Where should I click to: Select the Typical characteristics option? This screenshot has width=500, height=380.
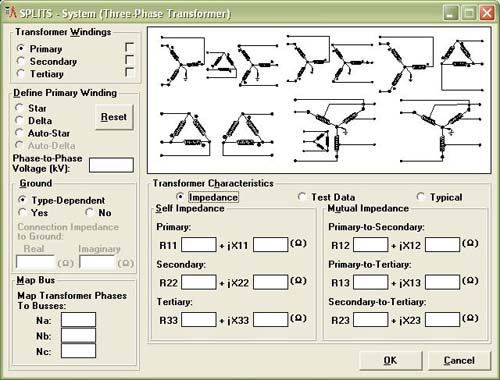[x=421, y=197]
